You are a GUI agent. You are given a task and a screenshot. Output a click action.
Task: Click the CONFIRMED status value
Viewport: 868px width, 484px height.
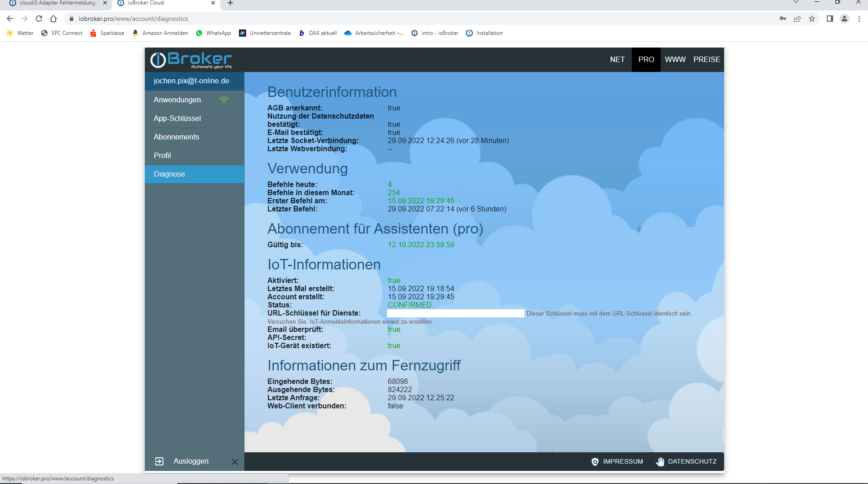point(410,305)
